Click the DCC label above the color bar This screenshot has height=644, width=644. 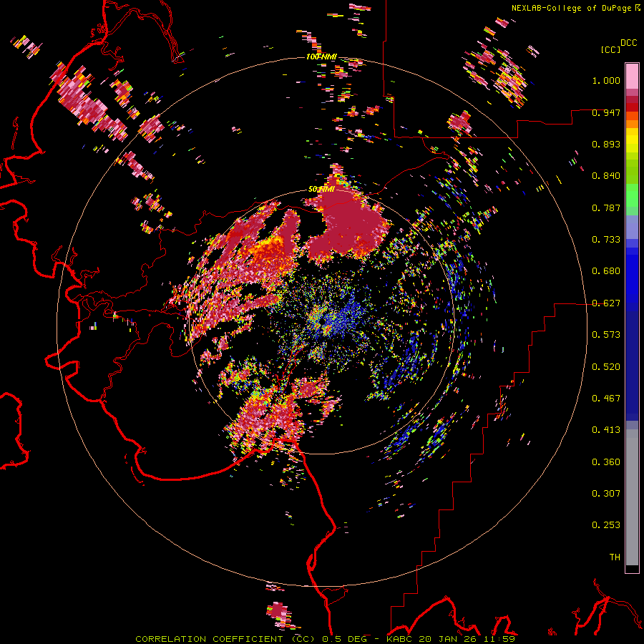(x=628, y=43)
